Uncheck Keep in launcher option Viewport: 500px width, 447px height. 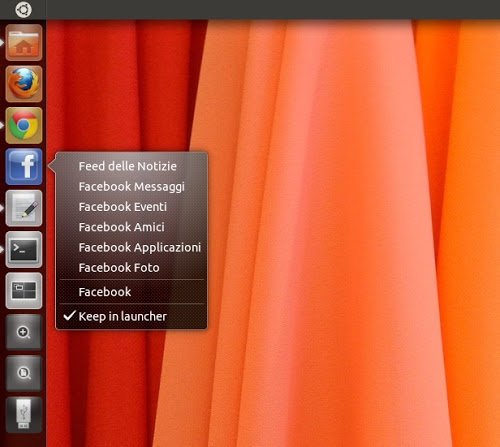132,316
